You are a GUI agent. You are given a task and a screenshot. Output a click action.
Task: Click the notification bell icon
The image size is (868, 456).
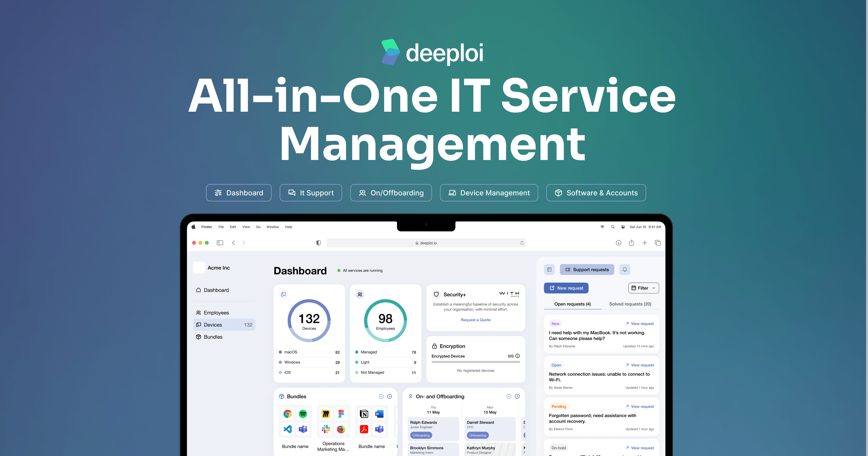[624, 269]
